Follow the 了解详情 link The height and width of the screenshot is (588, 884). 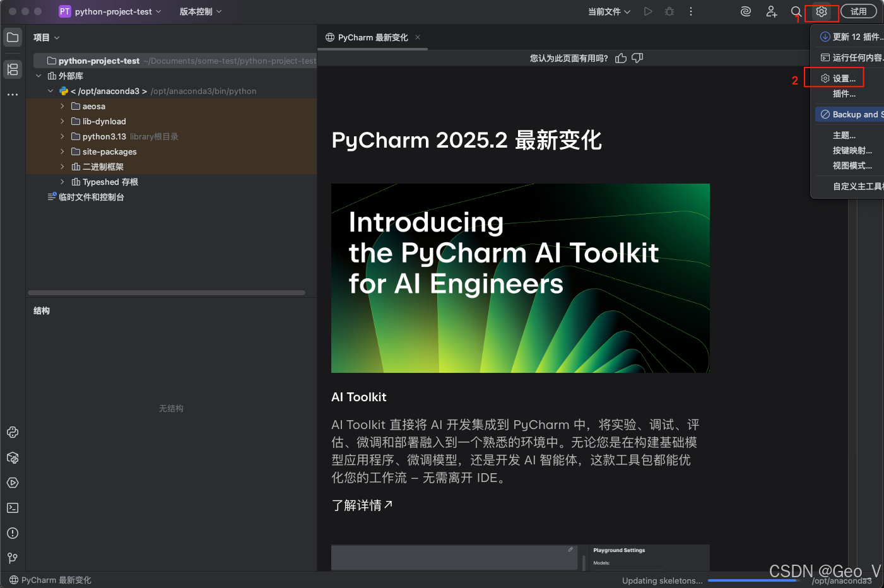[x=362, y=505]
